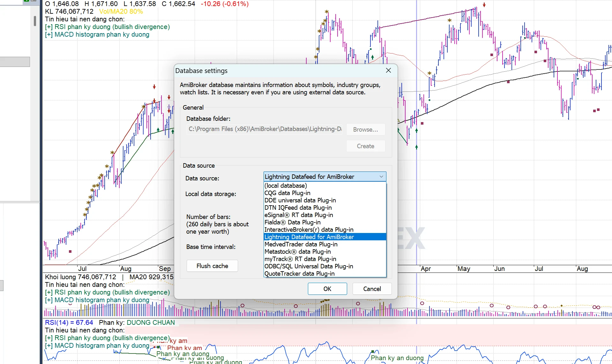Click the Apr label on time axis

coord(426,269)
